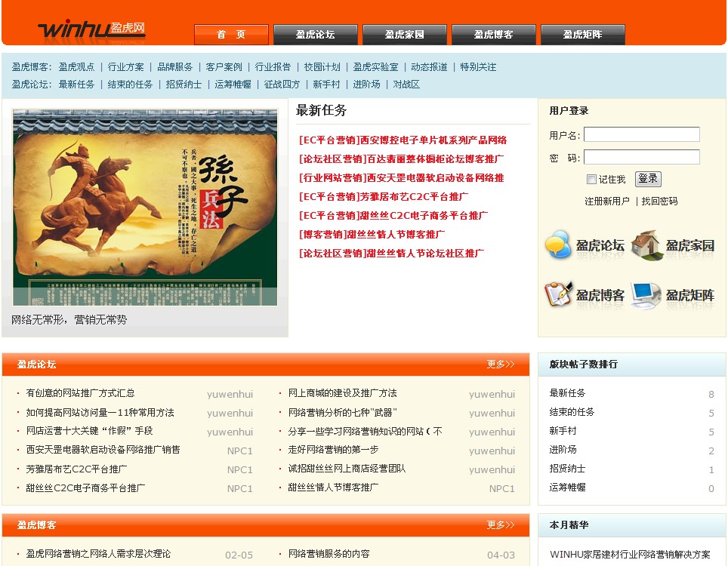This screenshot has width=728, height=566.
Task: Open the 盈虎矩阵 top navigation tab
Action: tap(583, 34)
